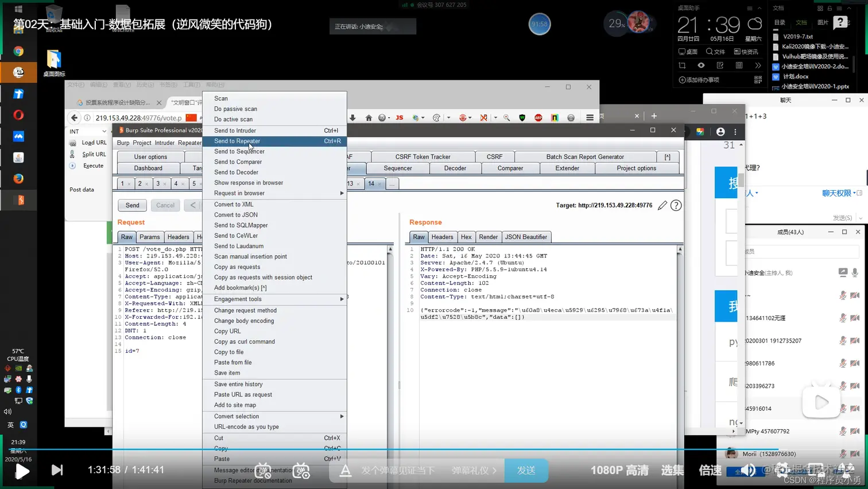Click the video speaker volume icon
Viewport: 868px width, 489px height.
(x=747, y=471)
